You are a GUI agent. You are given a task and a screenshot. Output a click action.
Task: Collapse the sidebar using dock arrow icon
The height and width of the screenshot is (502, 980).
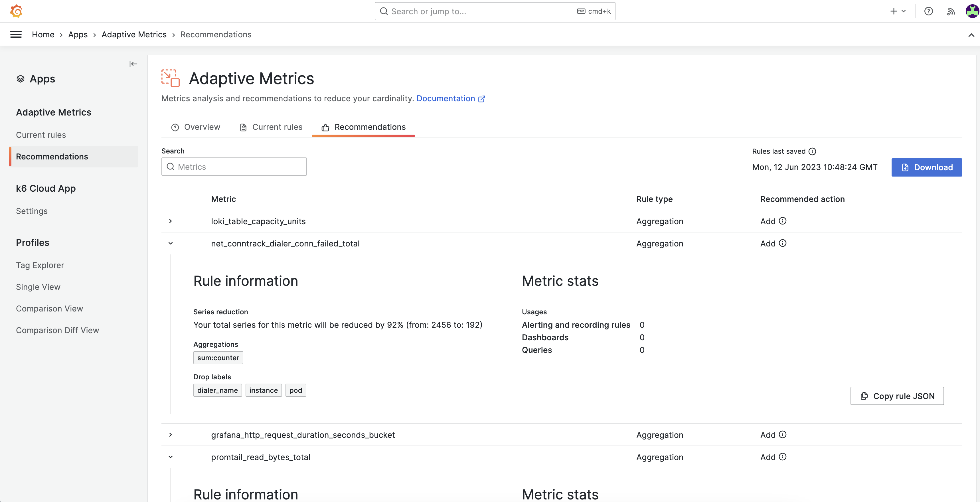(133, 64)
